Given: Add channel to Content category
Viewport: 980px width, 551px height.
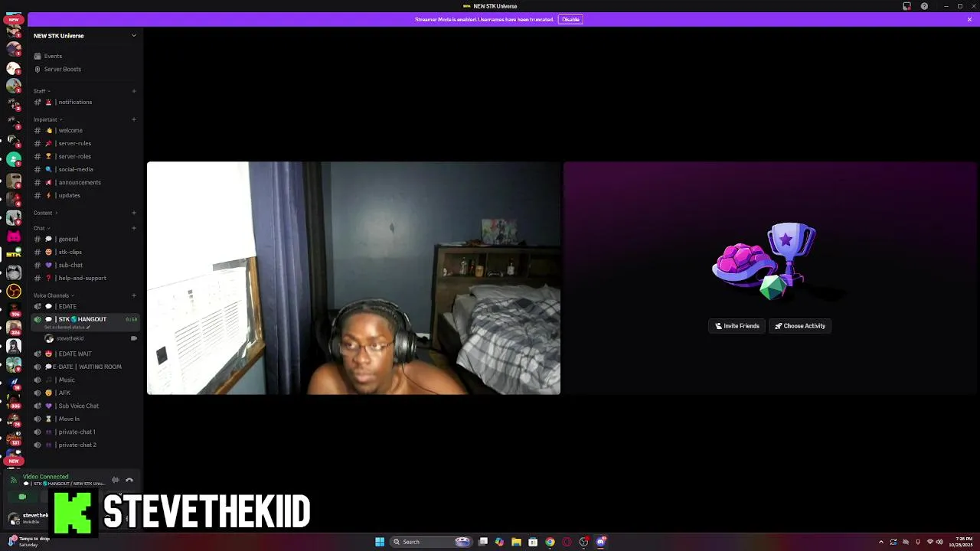Looking at the screenshot, I should pos(134,213).
